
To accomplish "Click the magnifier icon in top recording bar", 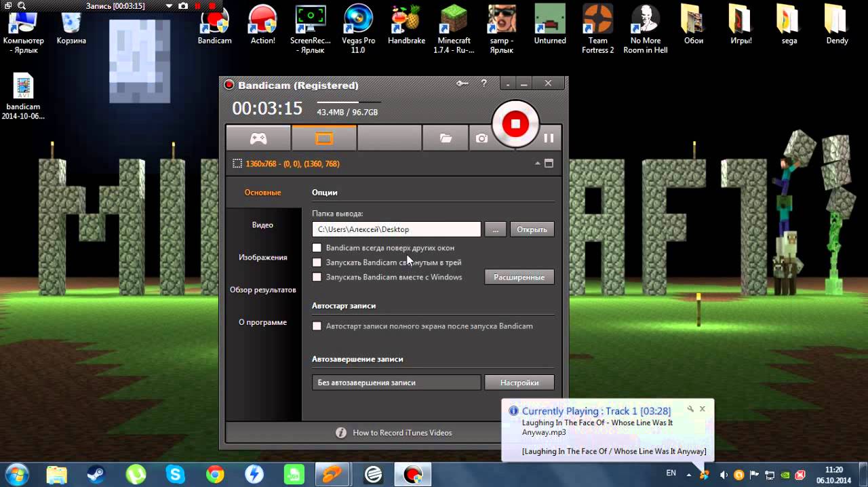I will (22, 6).
